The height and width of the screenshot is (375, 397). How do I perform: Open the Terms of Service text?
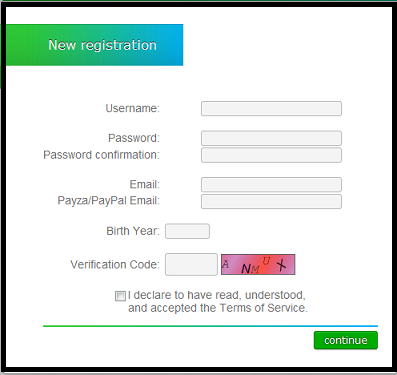[263, 308]
